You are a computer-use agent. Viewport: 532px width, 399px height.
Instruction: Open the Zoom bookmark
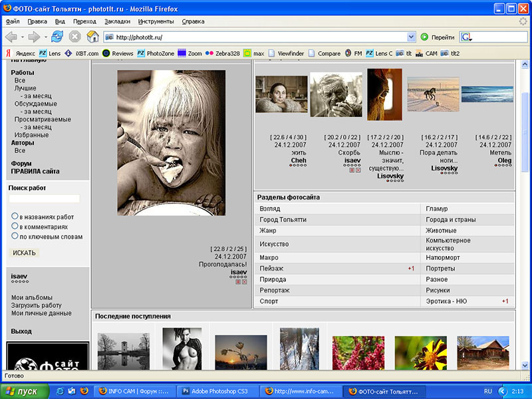coord(190,53)
